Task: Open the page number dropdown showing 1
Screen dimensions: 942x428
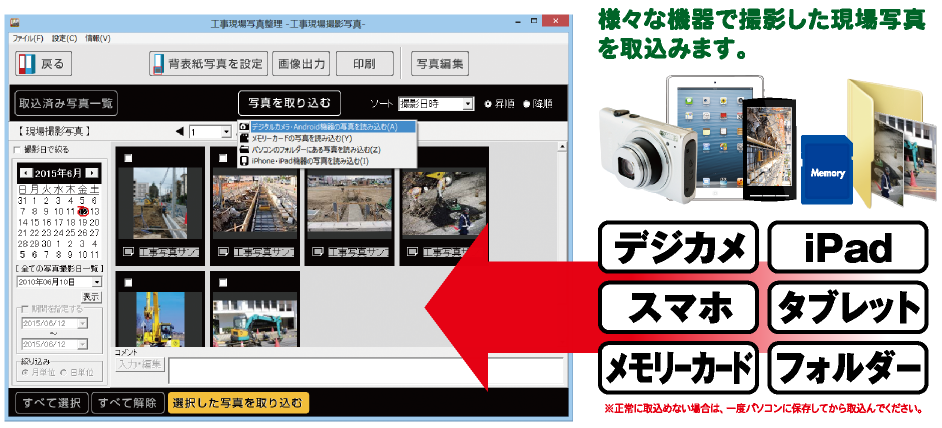Action: (224, 131)
